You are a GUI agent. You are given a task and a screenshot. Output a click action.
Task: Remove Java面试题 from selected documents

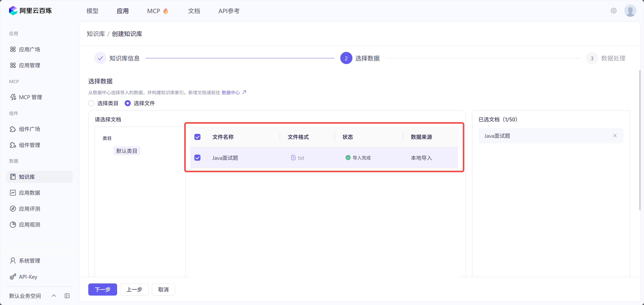click(x=615, y=136)
